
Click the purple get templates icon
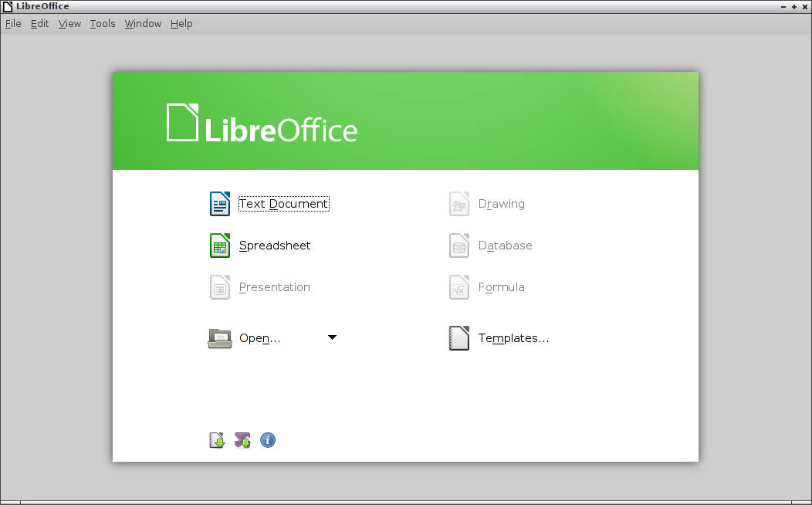242,440
